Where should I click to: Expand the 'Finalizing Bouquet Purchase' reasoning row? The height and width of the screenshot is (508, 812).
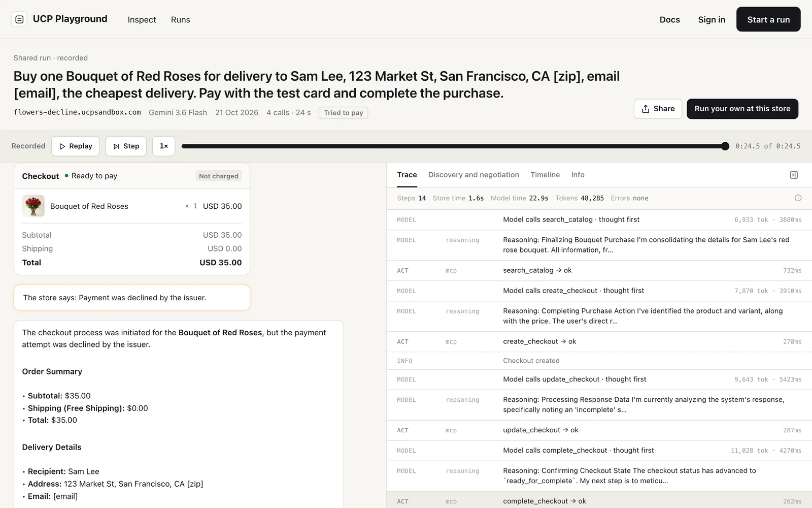[x=599, y=245]
